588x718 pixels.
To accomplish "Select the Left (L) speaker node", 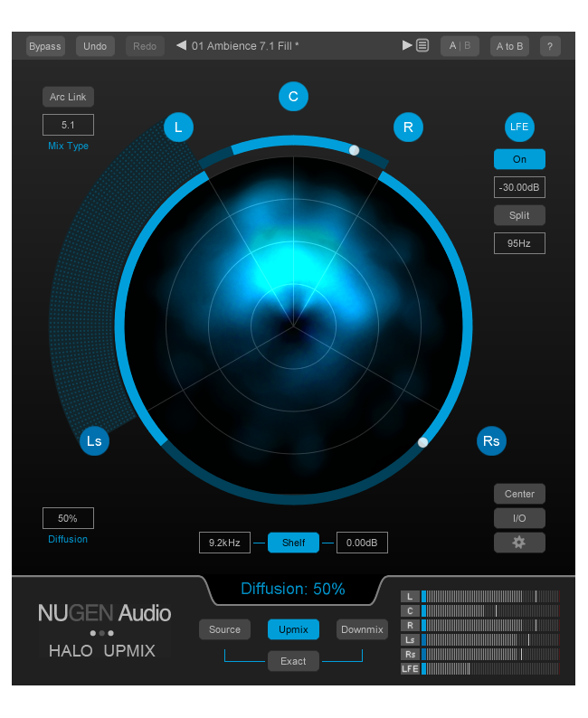I will [x=178, y=127].
